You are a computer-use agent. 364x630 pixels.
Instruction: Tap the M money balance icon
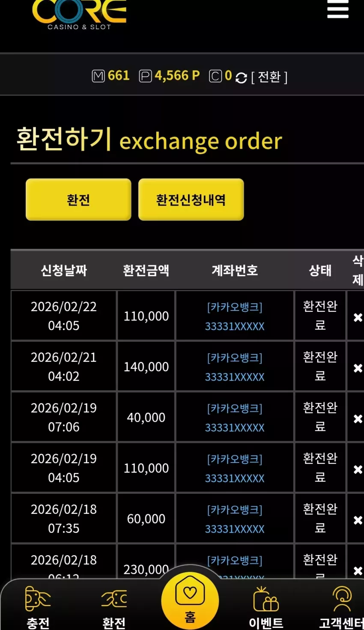pyautogui.click(x=98, y=76)
